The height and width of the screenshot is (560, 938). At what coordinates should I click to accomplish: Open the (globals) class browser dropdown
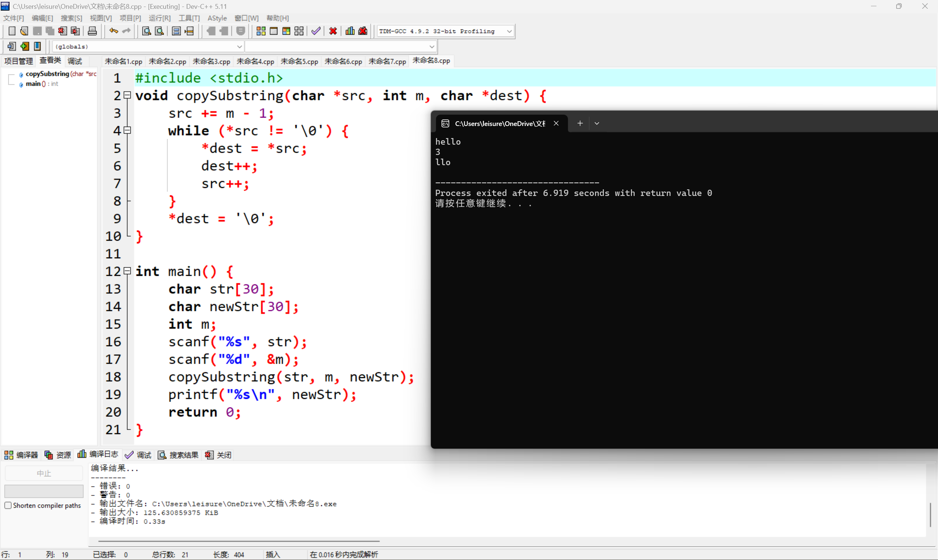coord(240,47)
